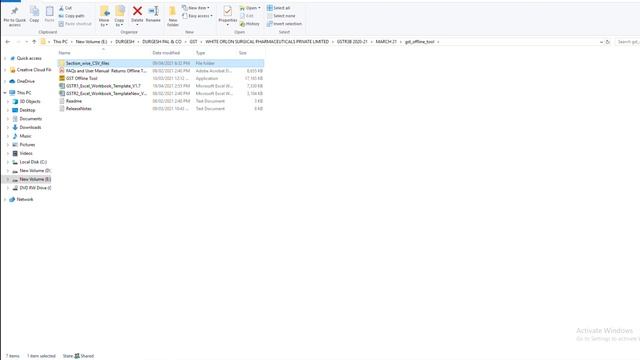Expand Local Disk (C:) tree node
This screenshot has width=640, height=360.
(x=8, y=162)
